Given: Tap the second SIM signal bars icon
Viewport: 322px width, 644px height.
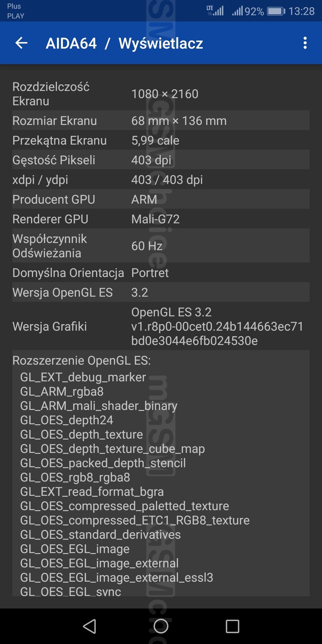Looking at the screenshot, I should tap(237, 11).
